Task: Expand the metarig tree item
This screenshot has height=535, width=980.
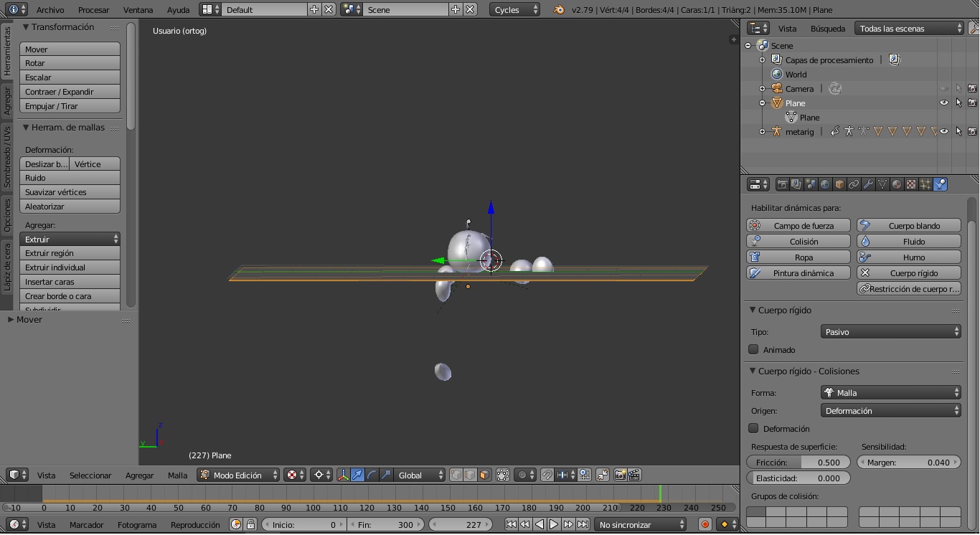Action: tap(762, 132)
